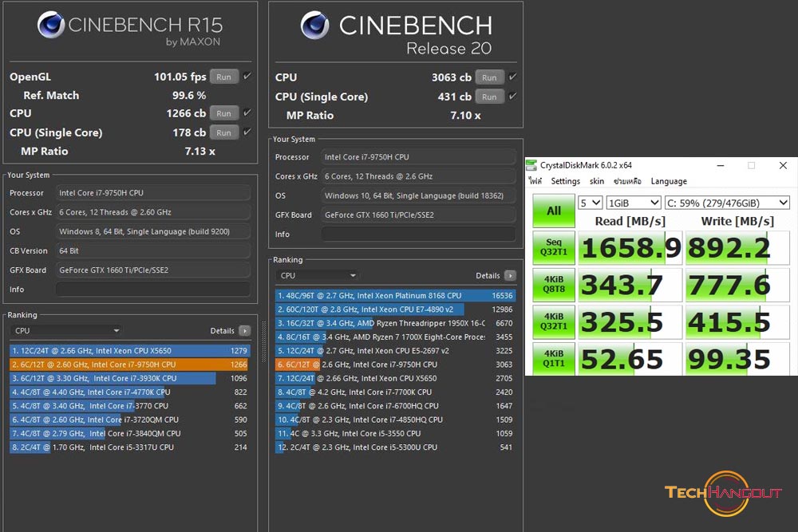This screenshot has width=798, height=532.
Task: Select R20 ranking row Core i5-3550
Action: coord(396,433)
